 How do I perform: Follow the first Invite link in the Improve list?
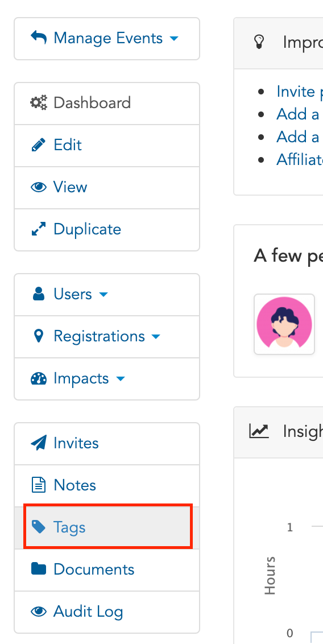click(x=300, y=91)
